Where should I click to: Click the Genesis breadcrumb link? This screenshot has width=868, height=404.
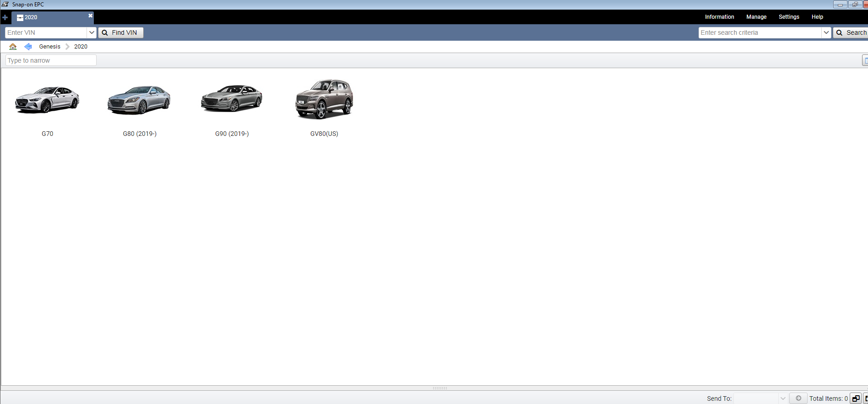(49, 47)
